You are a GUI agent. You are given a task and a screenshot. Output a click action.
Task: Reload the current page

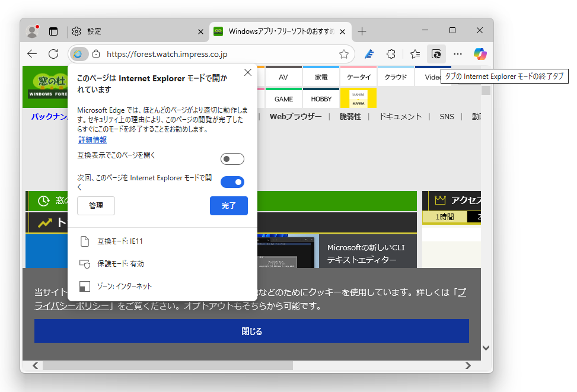pyautogui.click(x=53, y=53)
